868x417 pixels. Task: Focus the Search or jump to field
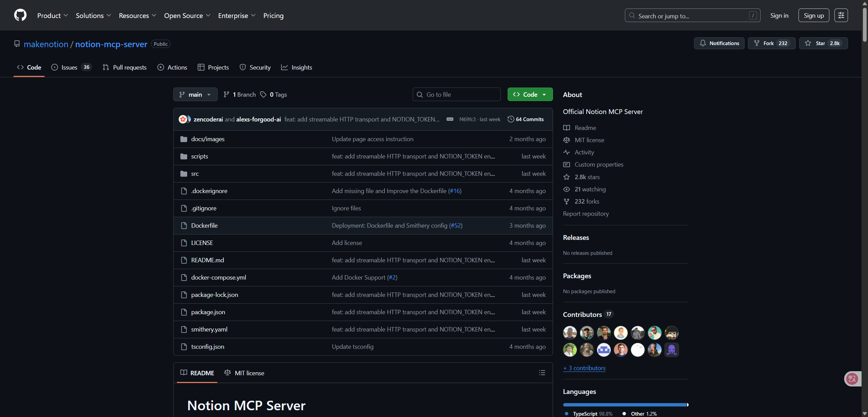[692, 15]
